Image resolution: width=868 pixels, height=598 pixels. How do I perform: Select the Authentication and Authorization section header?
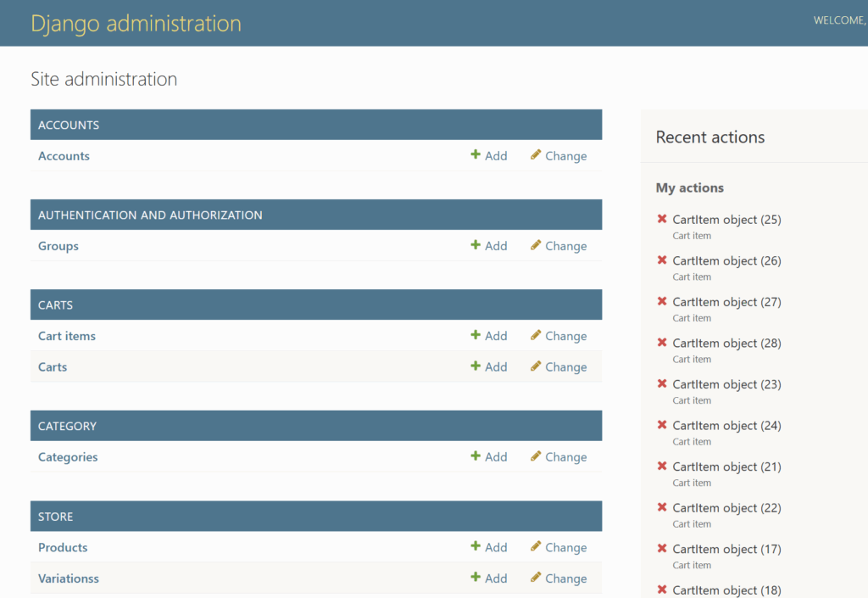(150, 215)
